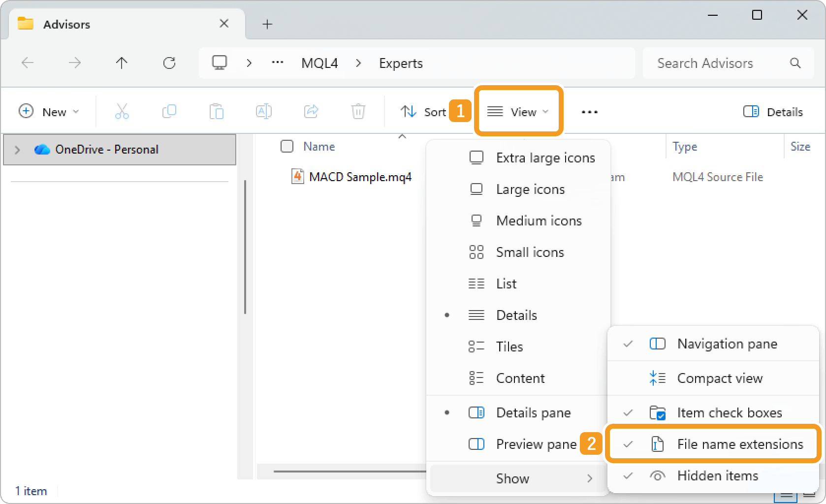Image resolution: width=826 pixels, height=504 pixels.
Task: Click the Delete trash icon
Action: click(x=358, y=112)
